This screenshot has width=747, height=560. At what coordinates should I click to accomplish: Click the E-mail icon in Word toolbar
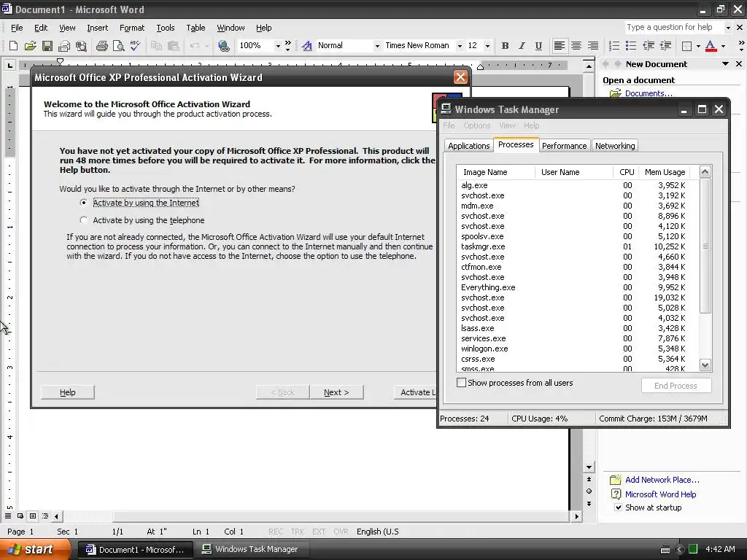(64, 46)
